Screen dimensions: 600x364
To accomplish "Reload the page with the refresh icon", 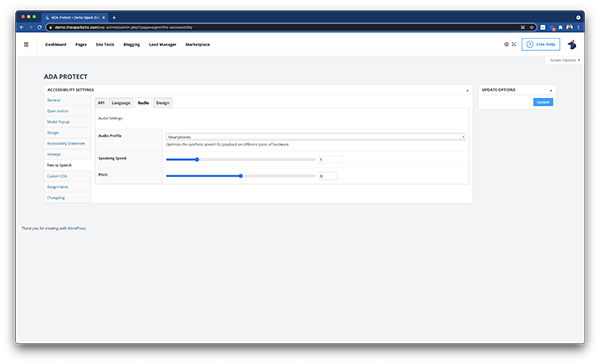I will click(39, 27).
